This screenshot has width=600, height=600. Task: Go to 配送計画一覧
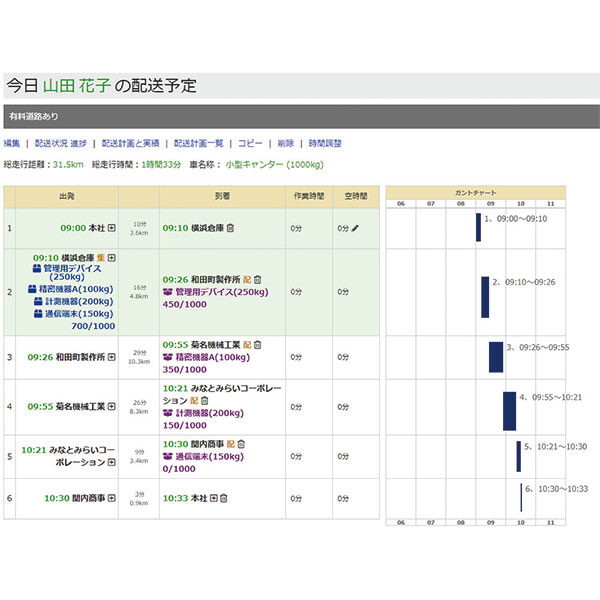pyautogui.click(x=198, y=143)
